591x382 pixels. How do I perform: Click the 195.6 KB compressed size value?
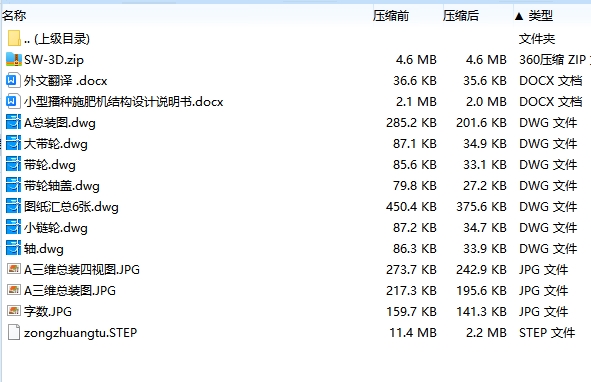(x=481, y=291)
